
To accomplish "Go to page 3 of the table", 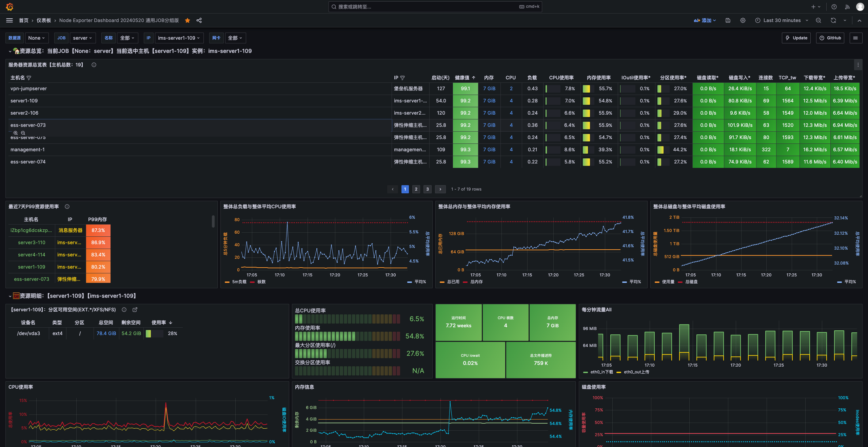I will click(427, 189).
